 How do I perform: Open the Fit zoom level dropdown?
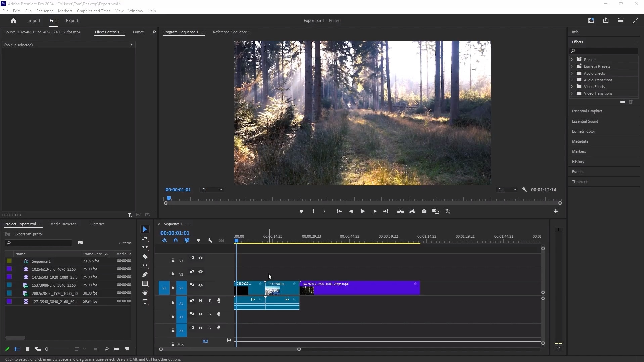pyautogui.click(x=212, y=190)
